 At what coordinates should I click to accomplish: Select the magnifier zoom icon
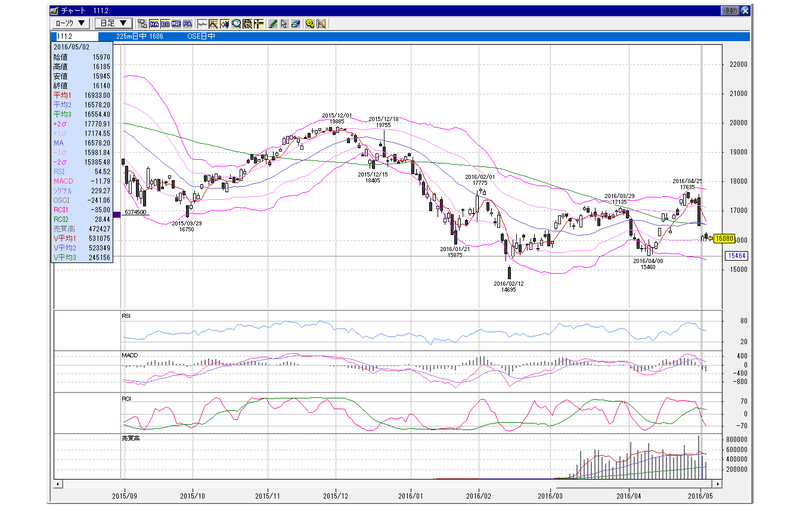236,23
